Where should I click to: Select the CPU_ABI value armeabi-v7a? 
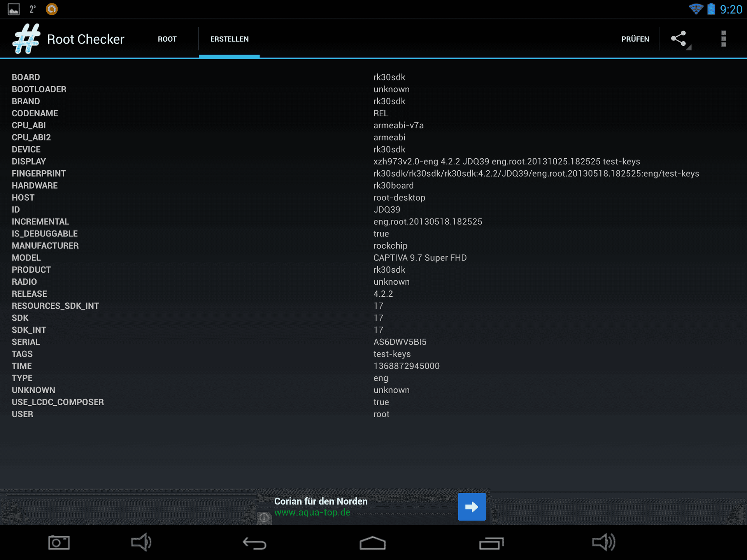(x=398, y=126)
